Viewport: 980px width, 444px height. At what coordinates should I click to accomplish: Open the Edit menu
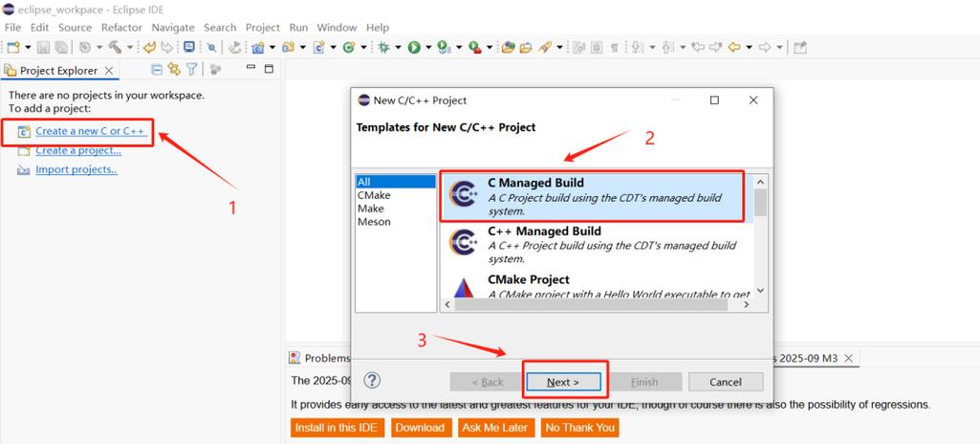pyautogui.click(x=39, y=28)
